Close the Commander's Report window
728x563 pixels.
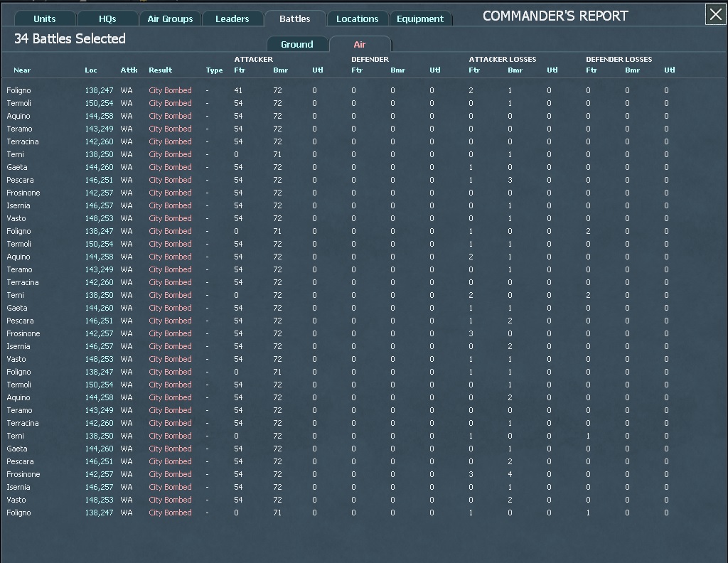tap(715, 14)
